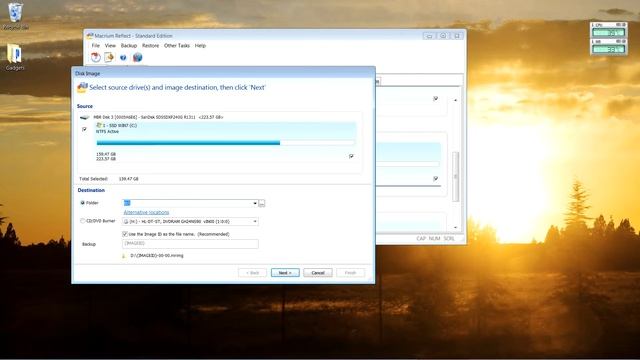Click the NUM indicator in status bar

(434, 238)
